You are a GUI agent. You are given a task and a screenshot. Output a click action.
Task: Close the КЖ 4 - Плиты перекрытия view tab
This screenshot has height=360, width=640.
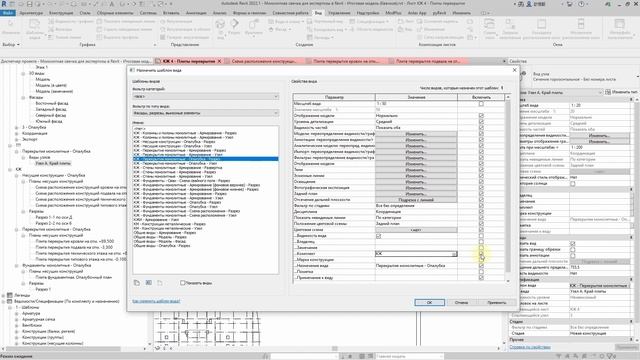pyautogui.click(x=219, y=61)
